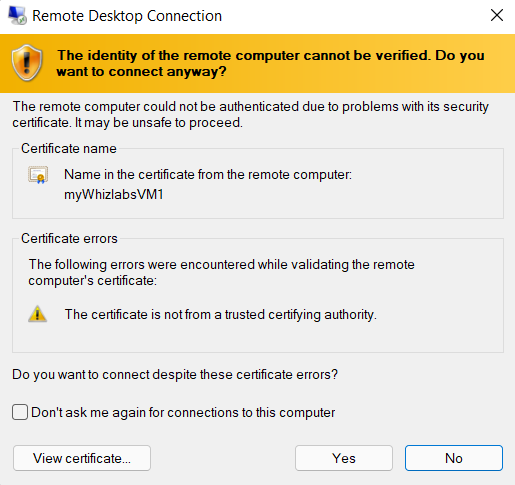Choose Yes to connect anyway
The image size is (515, 485).
pyautogui.click(x=344, y=458)
